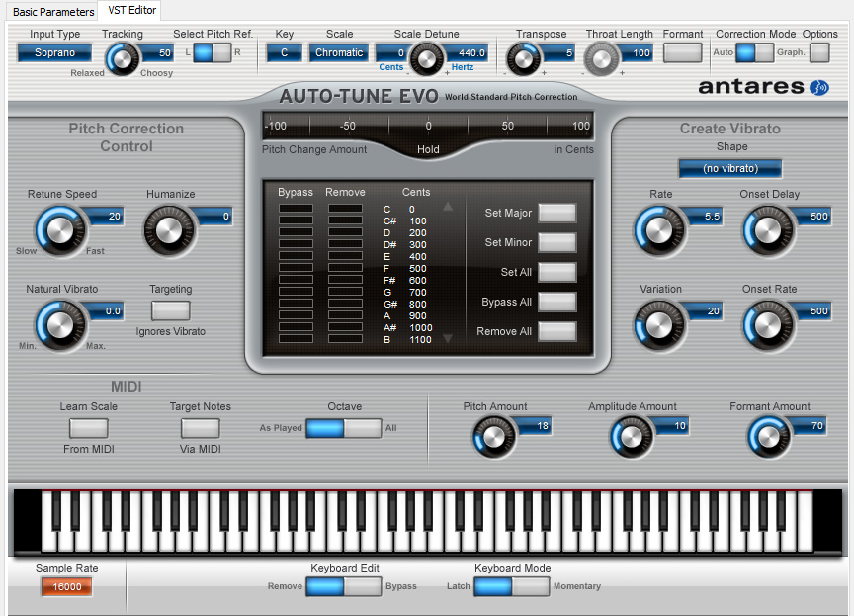The image size is (854, 616).
Task: Click the Tracking value 50 field
Action: (158, 53)
